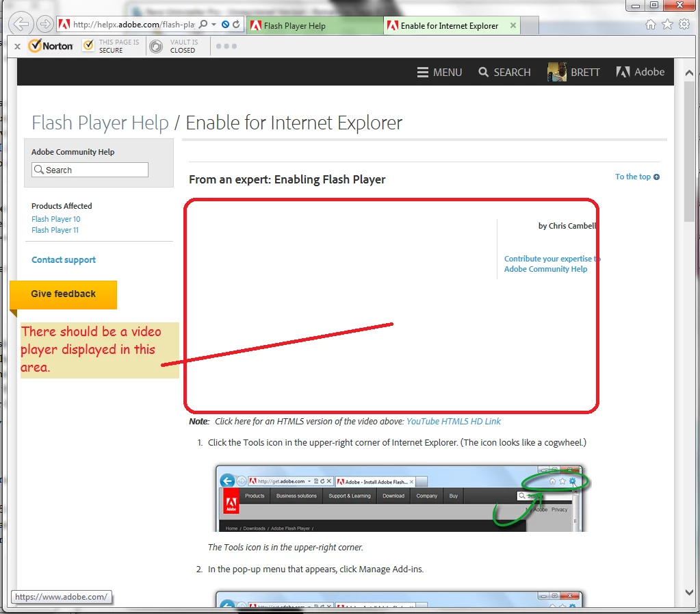Image resolution: width=700 pixels, height=614 pixels.
Task: Click the Give feedback button
Action: click(x=63, y=294)
